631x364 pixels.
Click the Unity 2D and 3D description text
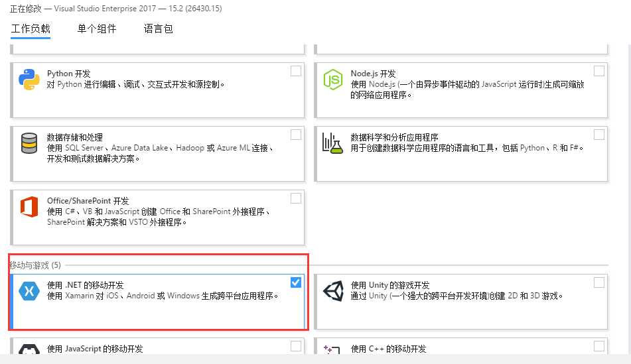coord(456,296)
